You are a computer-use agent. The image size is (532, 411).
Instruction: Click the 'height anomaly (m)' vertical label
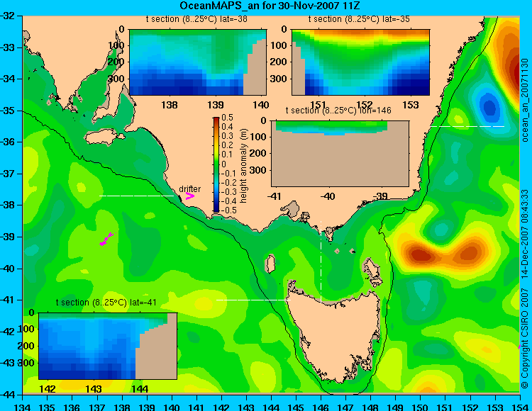(x=243, y=166)
